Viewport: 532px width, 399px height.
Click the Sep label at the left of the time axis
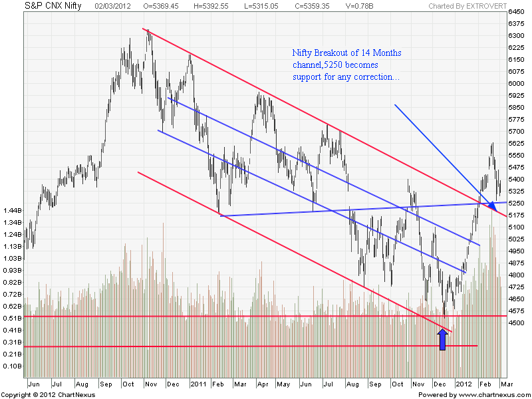tap(106, 384)
